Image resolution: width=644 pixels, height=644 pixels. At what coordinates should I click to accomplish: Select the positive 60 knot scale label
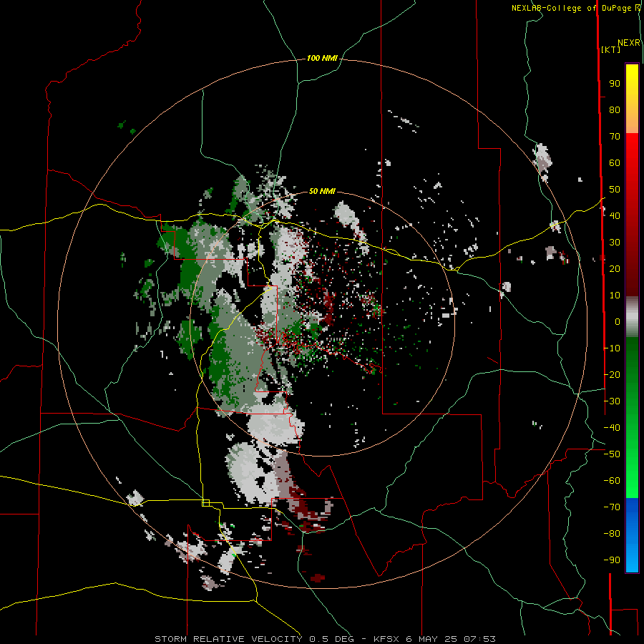coord(615,163)
